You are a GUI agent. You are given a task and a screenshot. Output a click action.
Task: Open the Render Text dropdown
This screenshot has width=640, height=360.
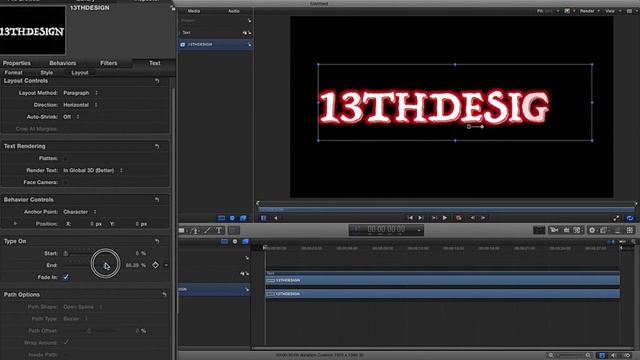tap(93, 170)
